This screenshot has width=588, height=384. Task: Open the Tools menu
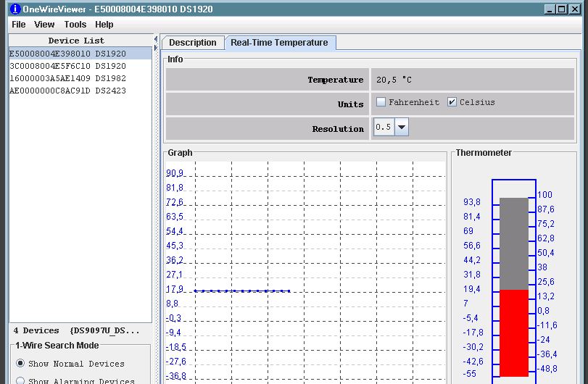click(75, 25)
